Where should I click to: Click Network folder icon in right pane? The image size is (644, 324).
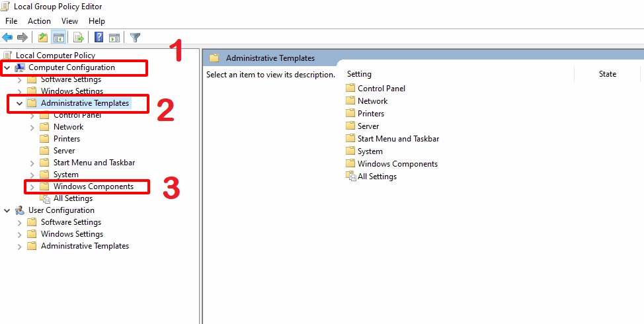pos(350,101)
